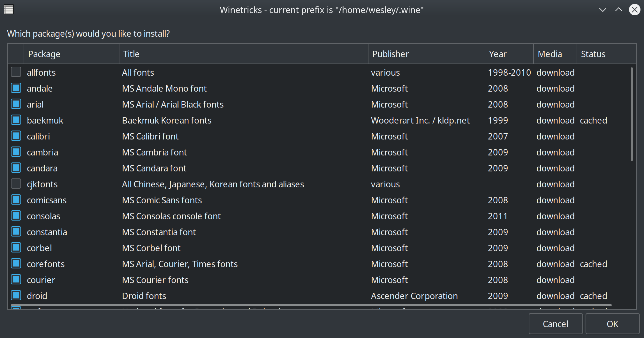Select the "MS Consolas console font" title
Screen dimensions: 644x338
(171, 216)
